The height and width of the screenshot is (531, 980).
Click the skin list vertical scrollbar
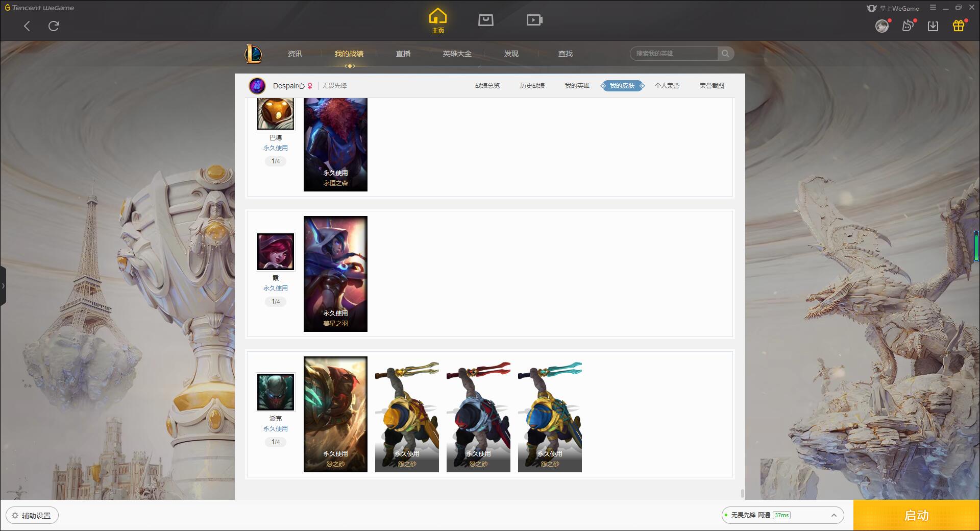[742, 493]
